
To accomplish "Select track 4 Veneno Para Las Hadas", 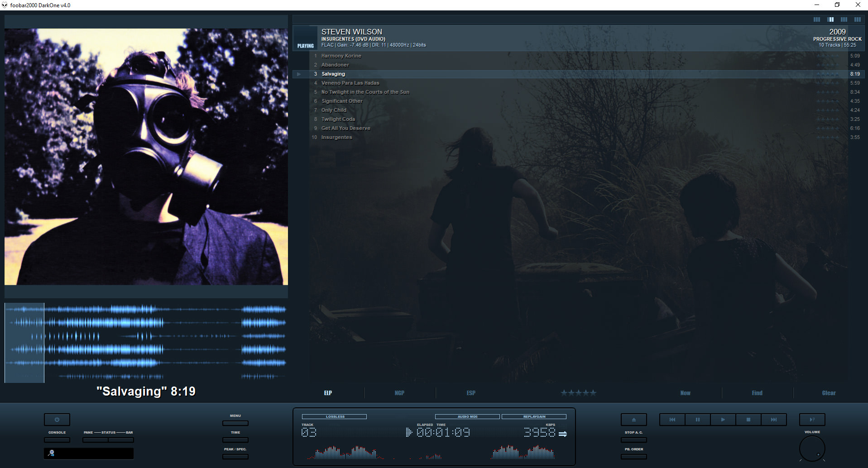I will 579,83.
